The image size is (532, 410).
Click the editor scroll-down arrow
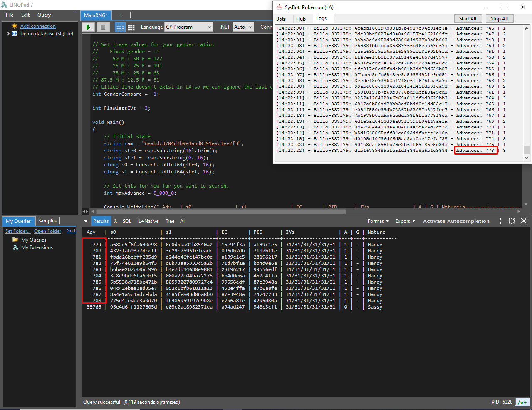526,204
